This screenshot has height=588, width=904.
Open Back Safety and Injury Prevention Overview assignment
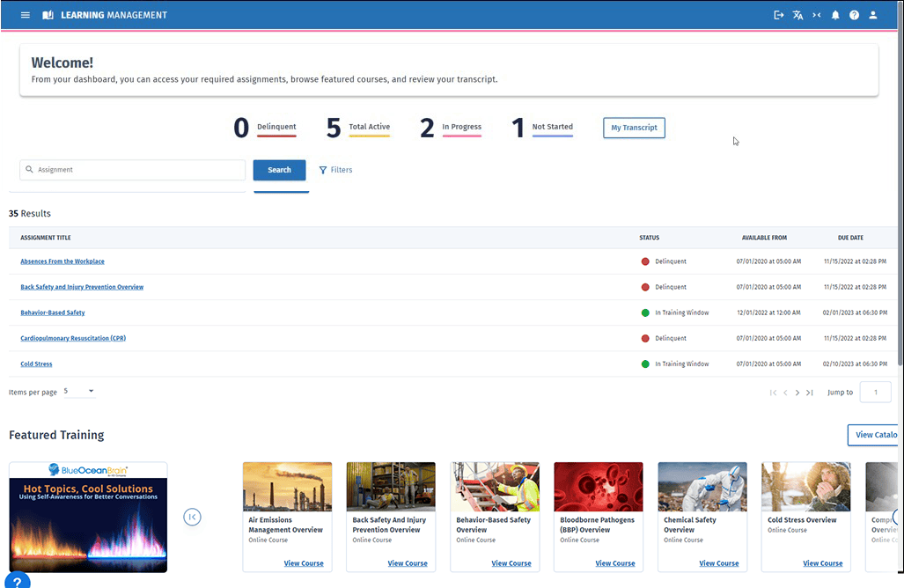pyautogui.click(x=82, y=286)
